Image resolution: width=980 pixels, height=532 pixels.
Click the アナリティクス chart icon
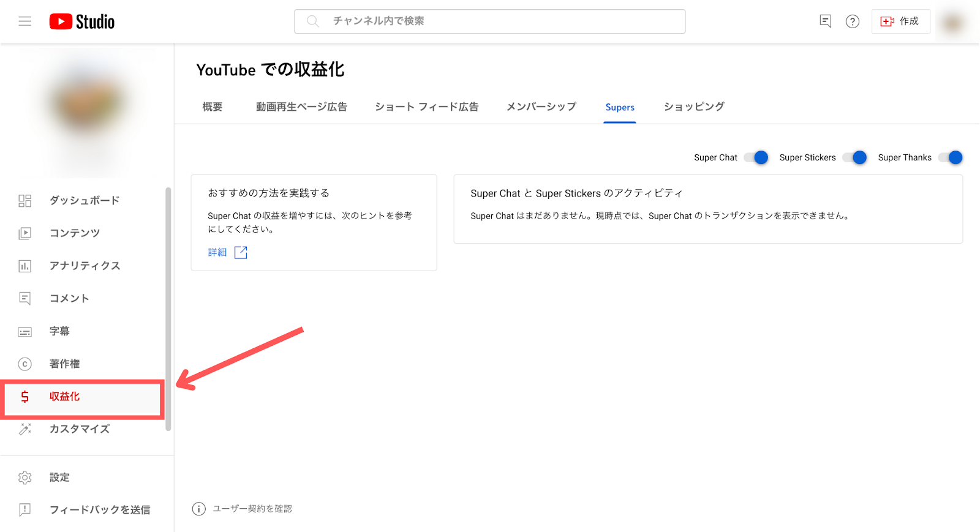(24, 266)
